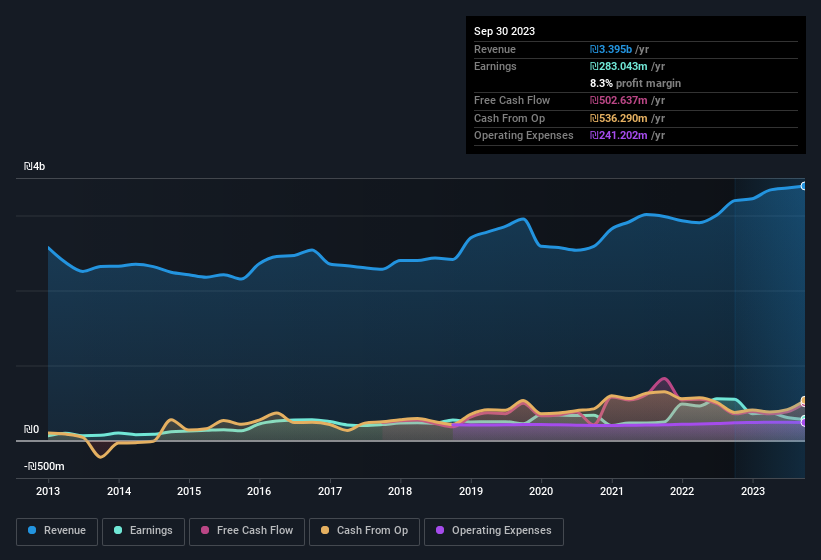The width and height of the screenshot is (821, 560).
Task: Click the ₪0 y-axis label
Action: [x=31, y=429]
